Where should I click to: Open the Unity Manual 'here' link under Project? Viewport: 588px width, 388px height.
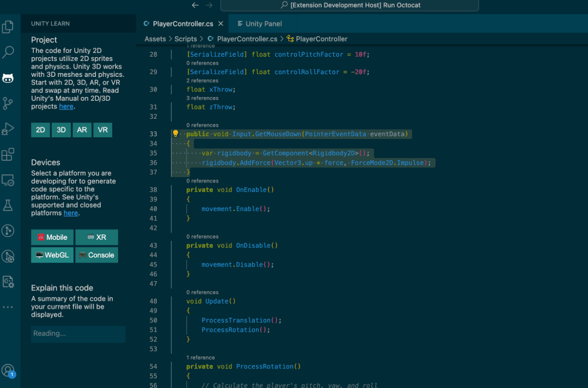66,107
